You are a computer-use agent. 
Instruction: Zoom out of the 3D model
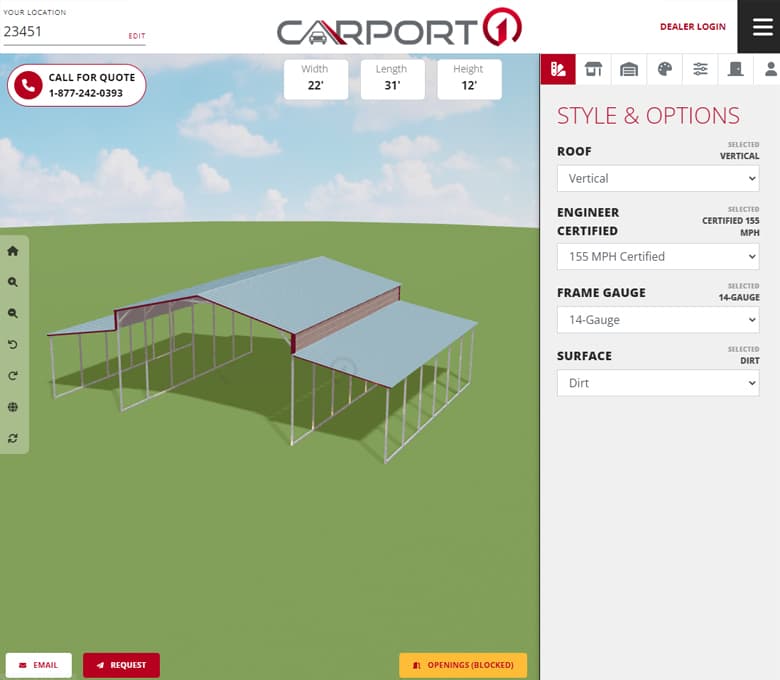pos(13,314)
